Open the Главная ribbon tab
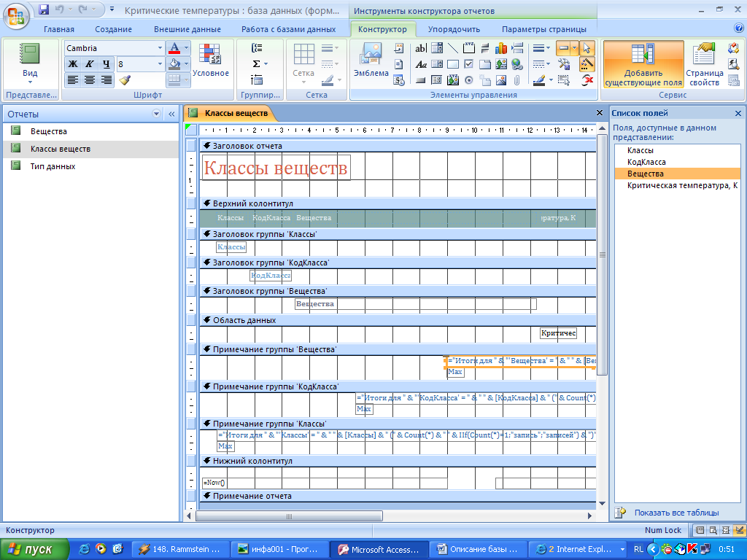Screen dimensions: 747x560 (x=59, y=29)
